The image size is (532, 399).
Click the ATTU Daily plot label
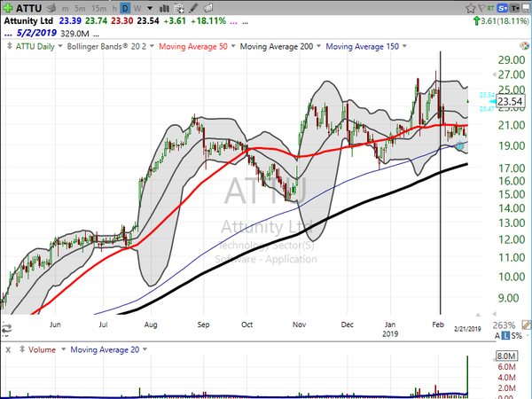pyautogui.click(x=35, y=46)
